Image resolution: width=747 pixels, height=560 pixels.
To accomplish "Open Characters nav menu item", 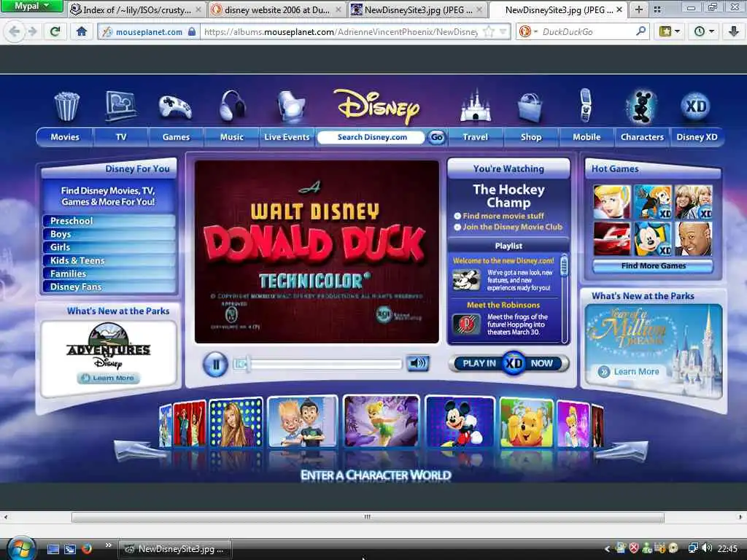I will point(642,137).
